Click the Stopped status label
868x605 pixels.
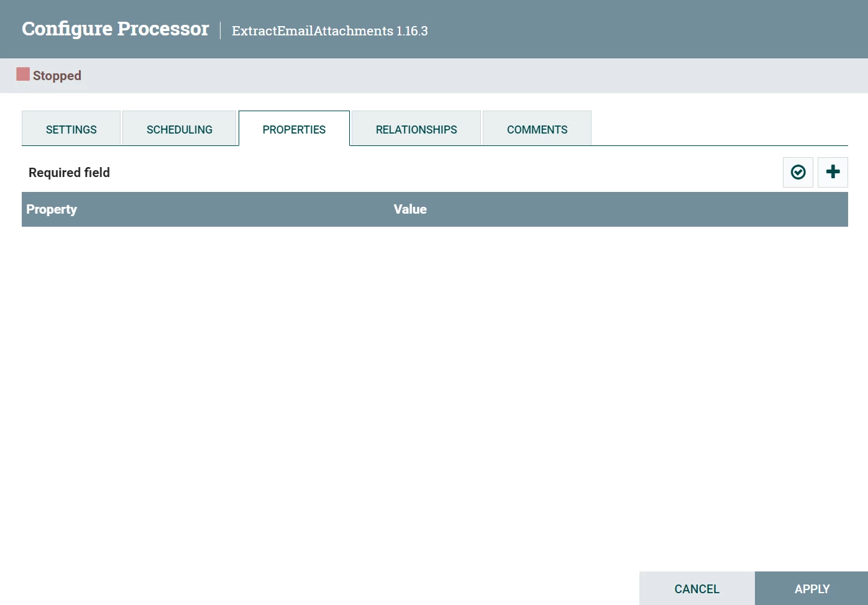(x=57, y=76)
